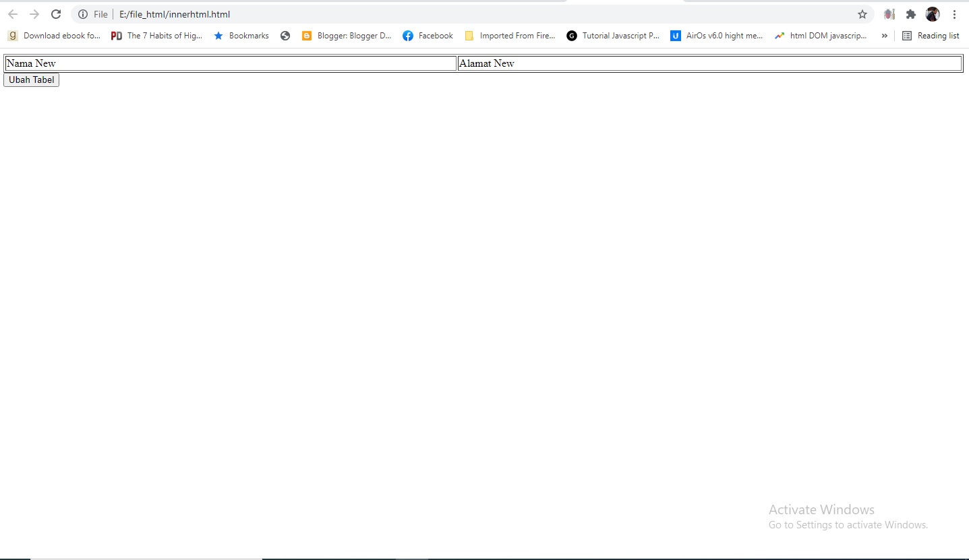Open the AirOs v6.0 hight me... bookmark
The image size is (969, 560).
(717, 35)
